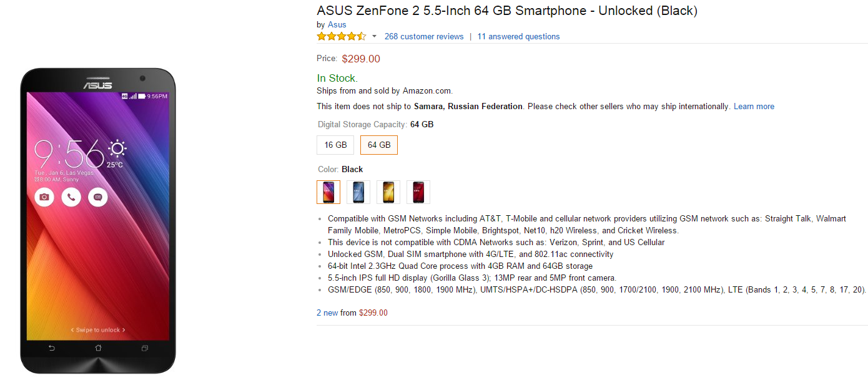Expand the star rating dropdown arrow

pyautogui.click(x=375, y=36)
